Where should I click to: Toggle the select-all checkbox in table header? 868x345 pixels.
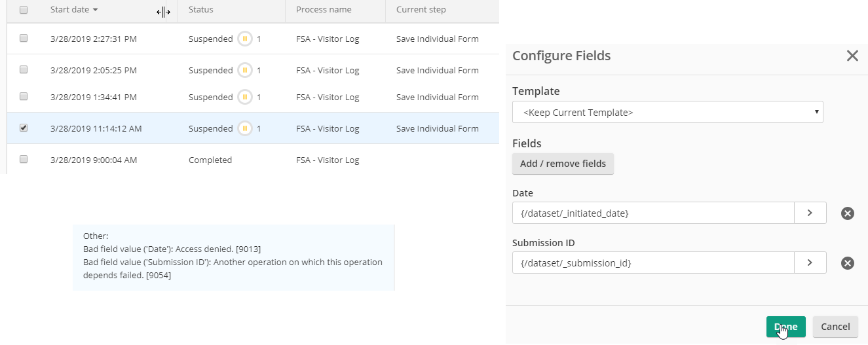(24, 10)
